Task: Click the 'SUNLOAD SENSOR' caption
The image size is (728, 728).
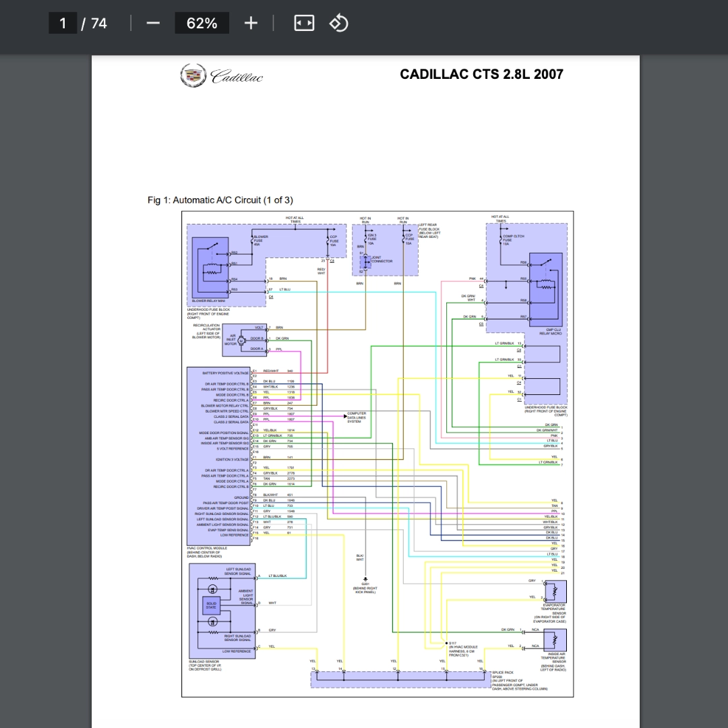Action: pyautogui.click(x=204, y=662)
